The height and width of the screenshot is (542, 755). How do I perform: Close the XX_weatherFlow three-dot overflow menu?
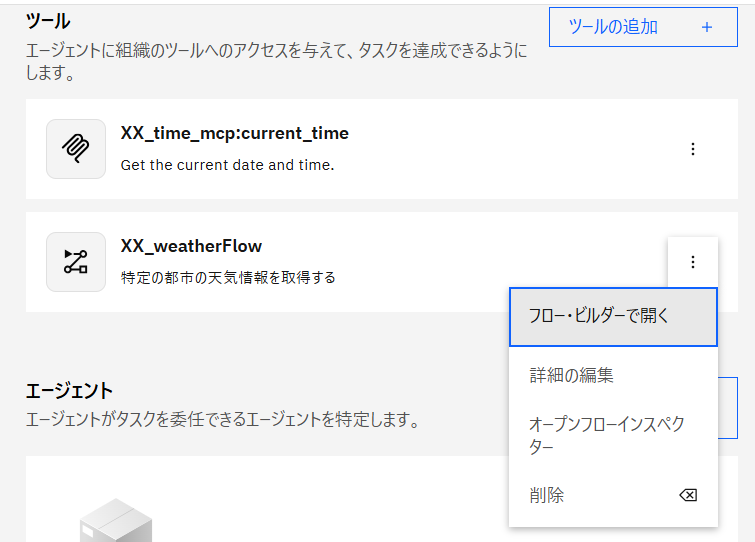(692, 262)
